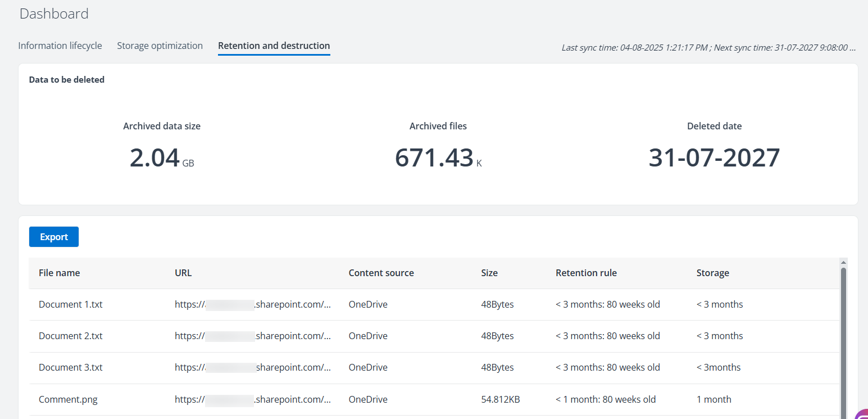Switch to the Information lifecycle tab
Screen dimensions: 868x419
[x=60, y=46]
